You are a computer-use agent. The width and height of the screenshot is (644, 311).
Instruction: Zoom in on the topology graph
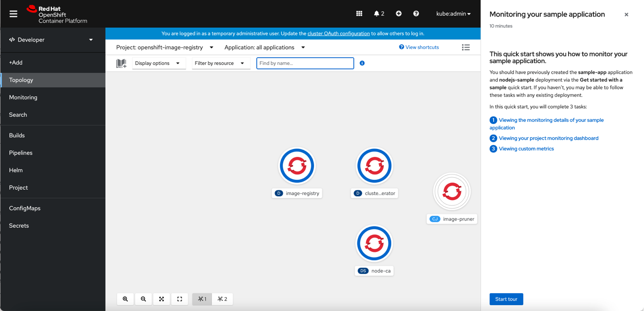pos(125,299)
